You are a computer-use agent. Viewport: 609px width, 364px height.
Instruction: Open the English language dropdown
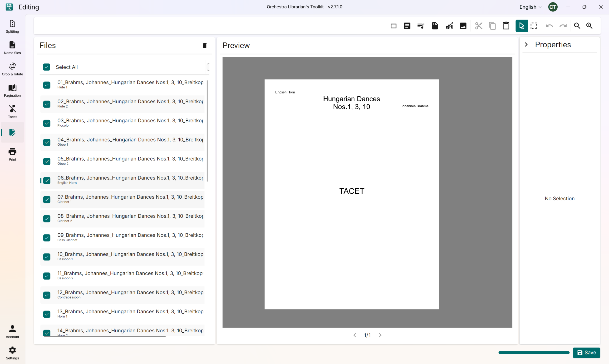530,7
